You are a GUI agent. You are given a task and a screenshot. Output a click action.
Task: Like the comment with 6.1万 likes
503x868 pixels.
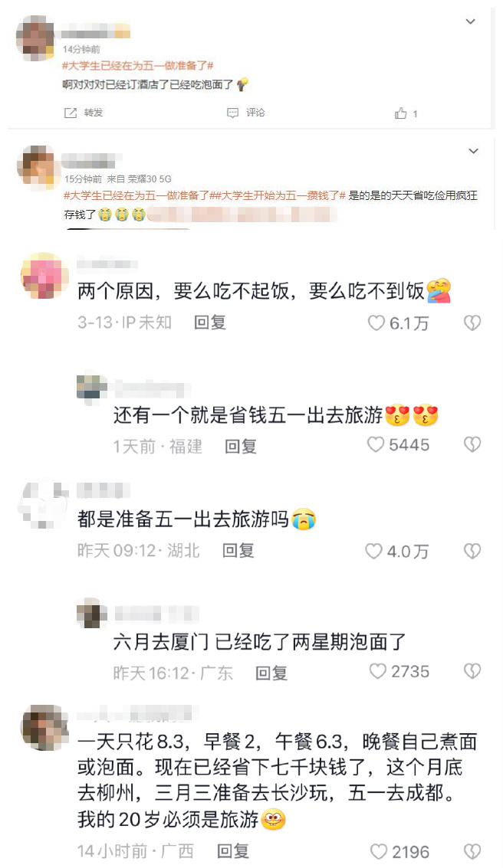376,323
